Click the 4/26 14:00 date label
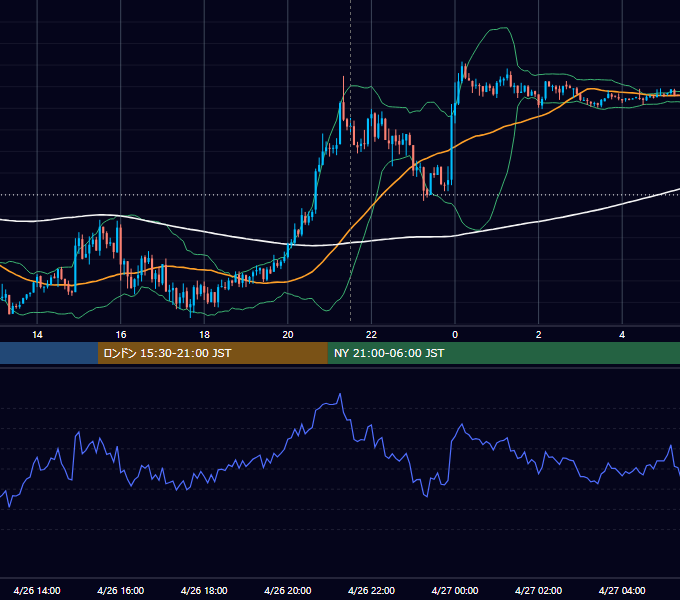 [37, 590]
